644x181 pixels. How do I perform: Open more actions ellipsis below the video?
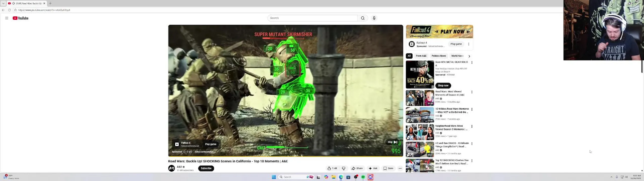pyautogui.click(x=400, y=168)
